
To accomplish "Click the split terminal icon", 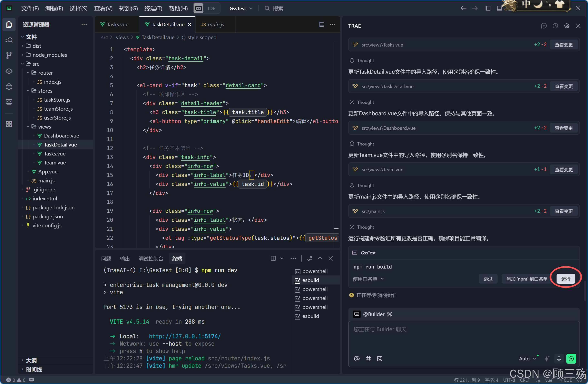I will (x=273, y=258).
